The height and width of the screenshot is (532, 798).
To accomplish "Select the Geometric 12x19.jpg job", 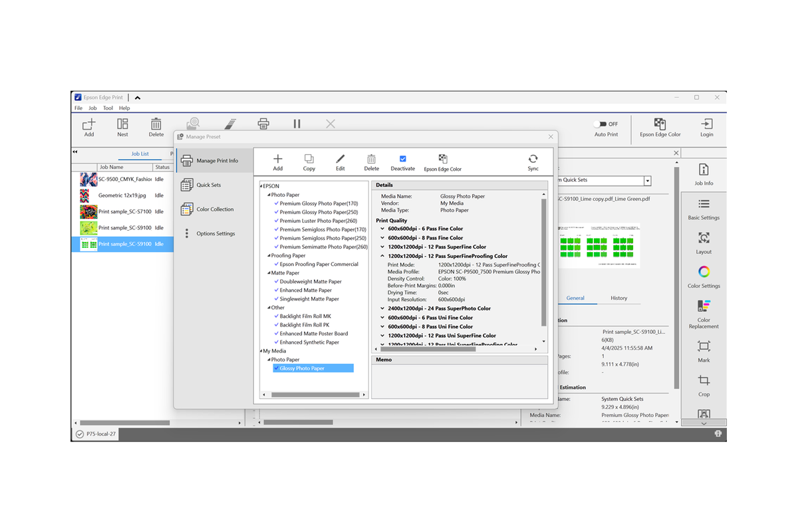I will pos(122,196).
